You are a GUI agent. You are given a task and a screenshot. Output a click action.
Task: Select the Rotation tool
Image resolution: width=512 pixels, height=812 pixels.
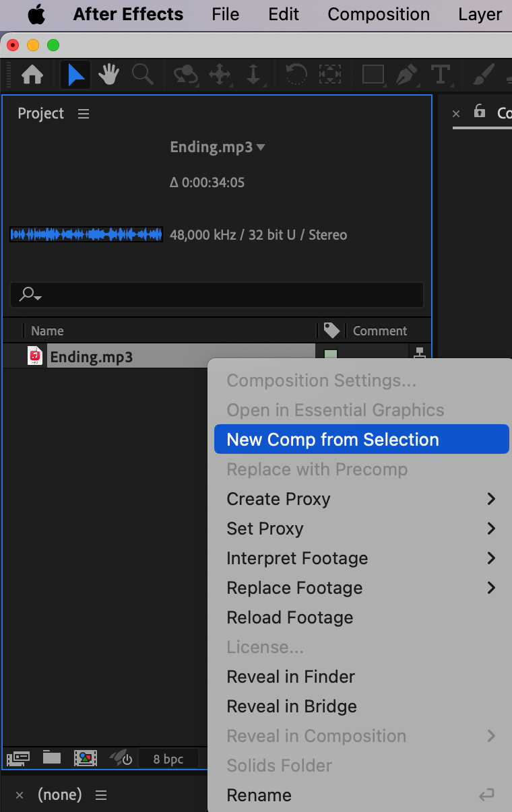coord(295,75)
